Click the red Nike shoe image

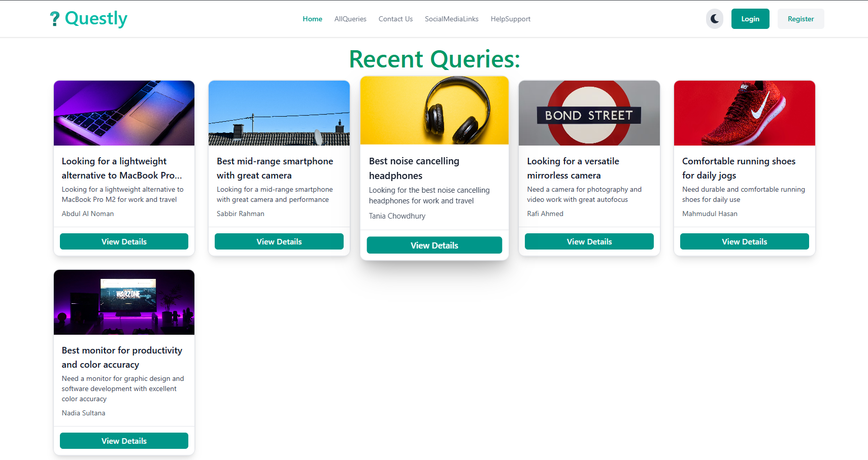(744, 113)
